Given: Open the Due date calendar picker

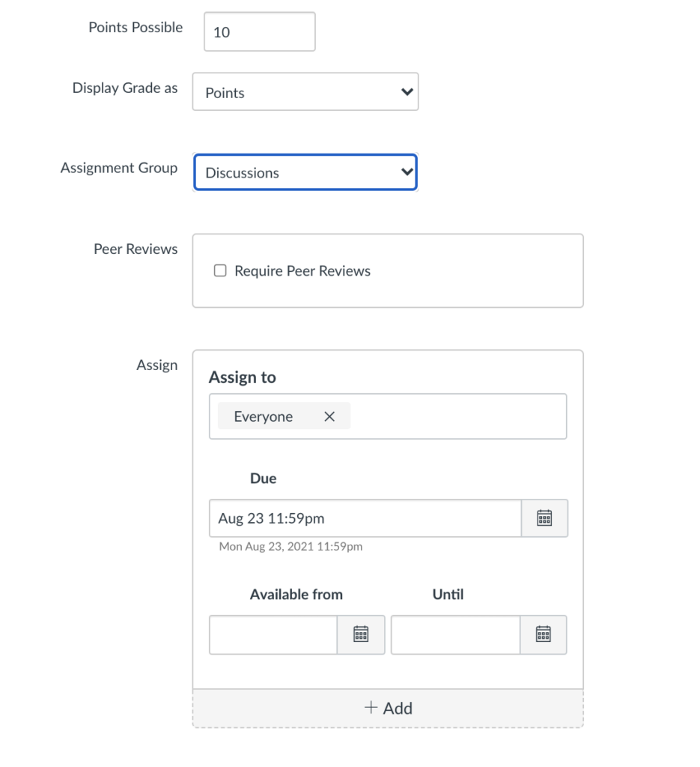Looking at the screenshot, I should click(x=544, y=518).
